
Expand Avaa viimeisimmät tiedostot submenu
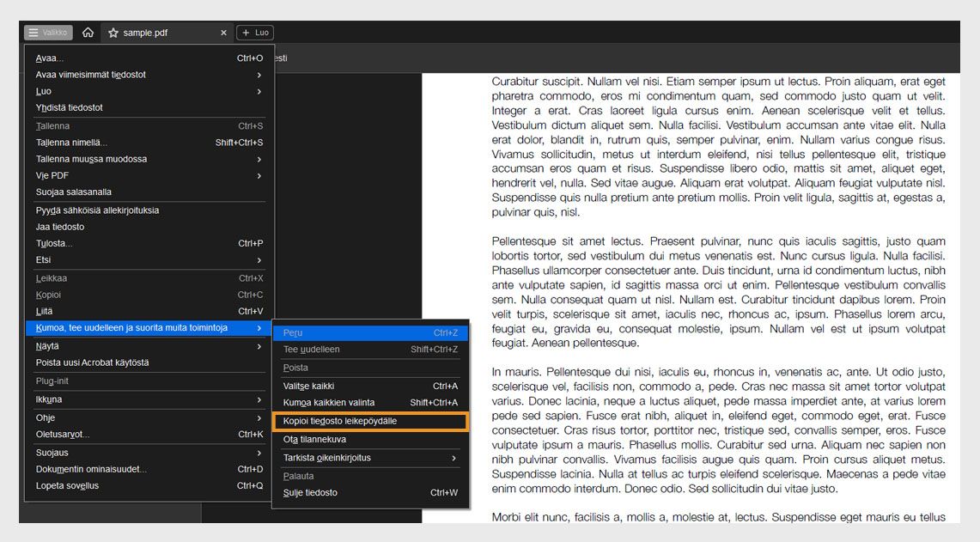point(149,75)
